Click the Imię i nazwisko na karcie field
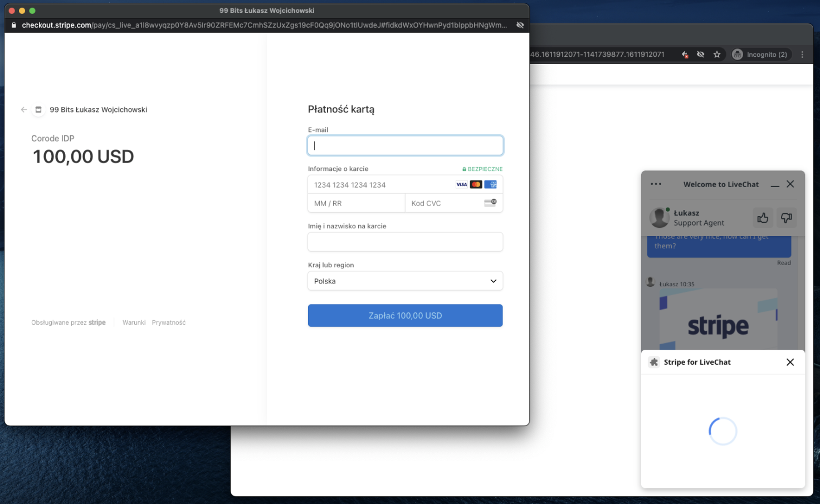Image resolution: width=820 pixels, height=504 pixels. click(406, 242)
